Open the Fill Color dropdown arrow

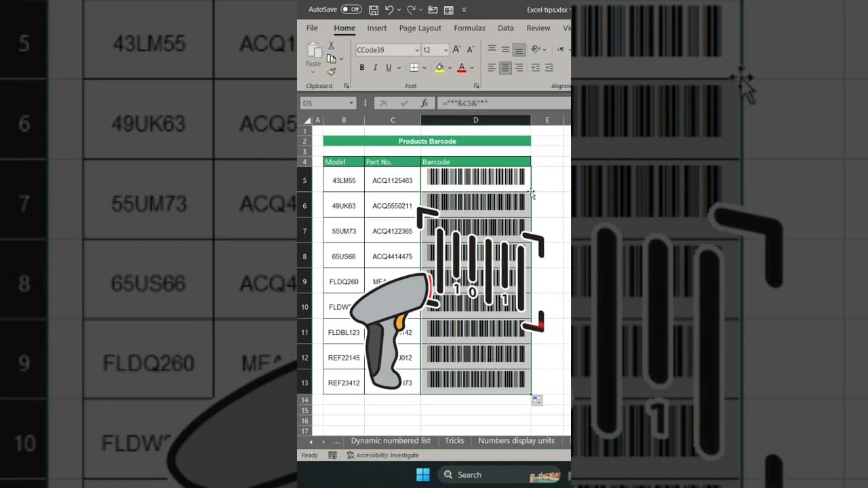coord(449,68)
